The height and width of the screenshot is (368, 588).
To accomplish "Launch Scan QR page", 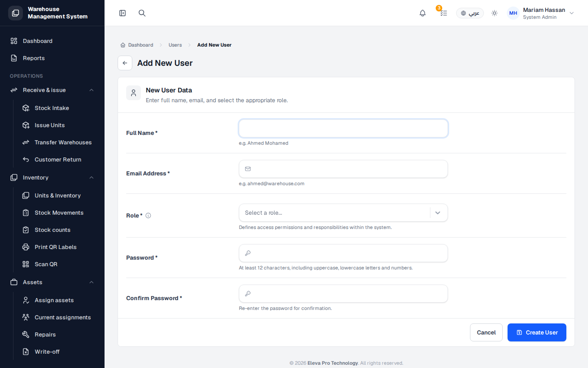I will (59, 264).
